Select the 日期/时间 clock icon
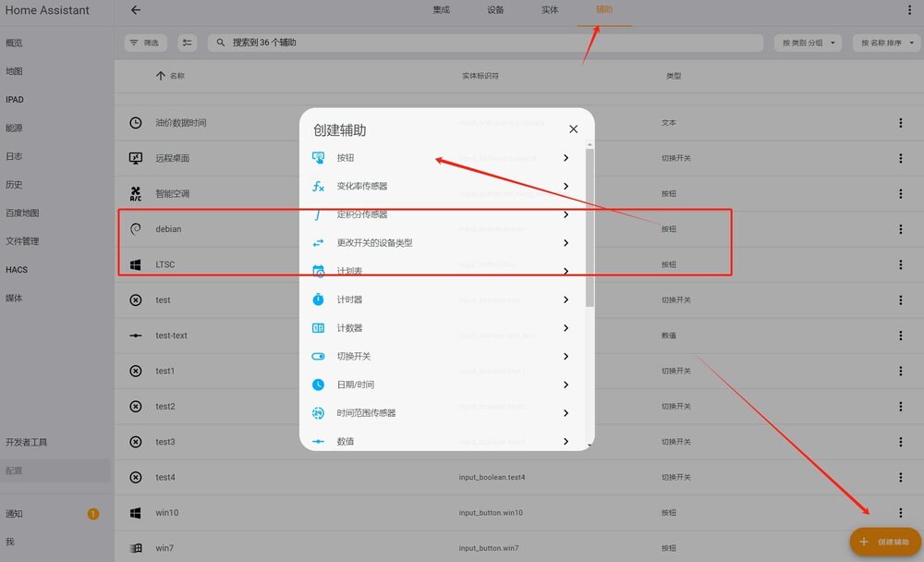Screen dimensions: 924x562 pyautogui.click(x=318, y=385)
